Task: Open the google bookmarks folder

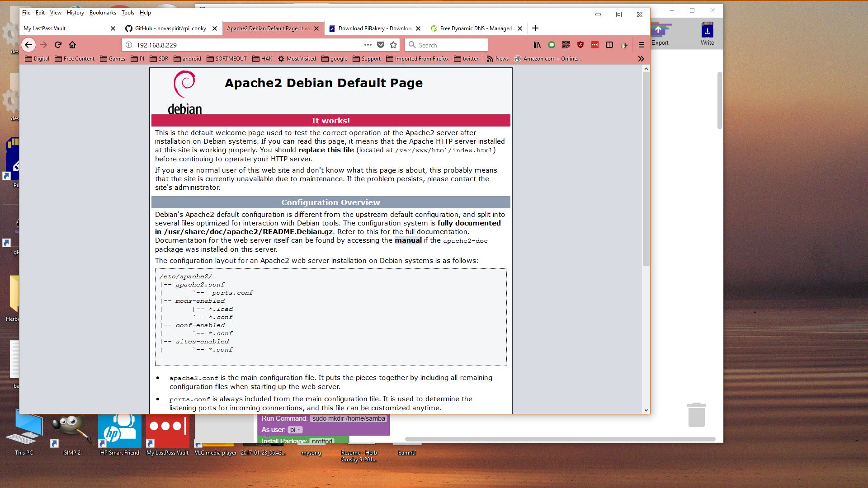Action: click(335, 59)
